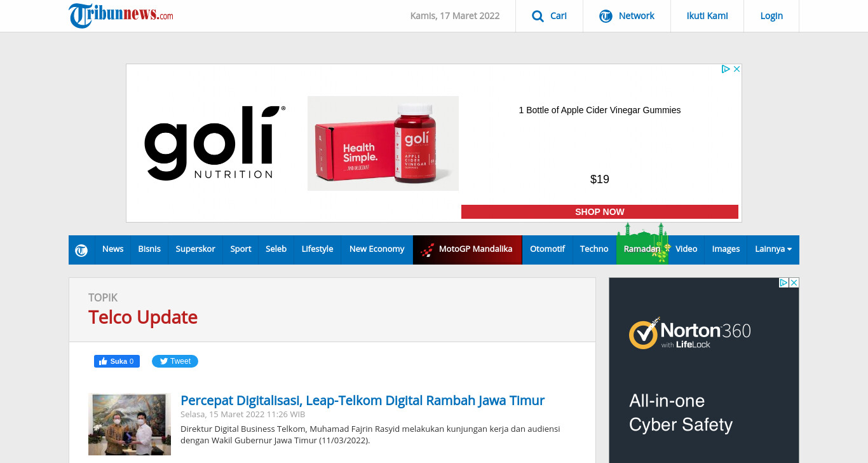Click the Goli ad AdChoices arrow icon
Viewport: 868px width, 463px height.
pyautogui.click(x=726, y=69)
